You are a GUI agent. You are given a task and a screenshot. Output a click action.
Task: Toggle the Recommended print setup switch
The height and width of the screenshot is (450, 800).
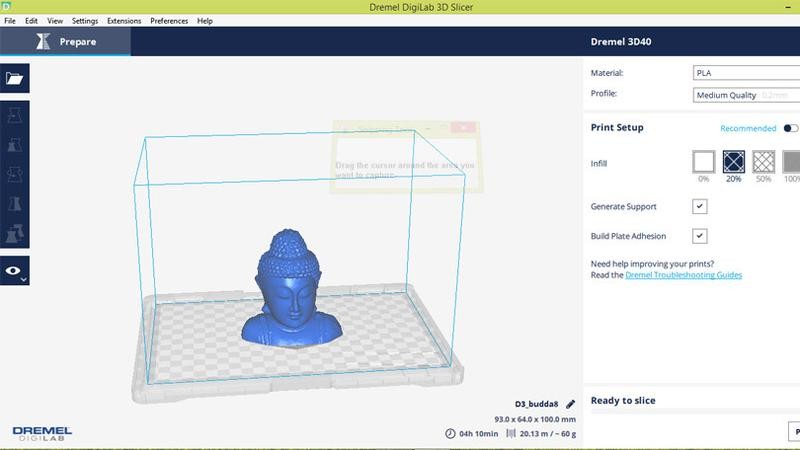790,128
